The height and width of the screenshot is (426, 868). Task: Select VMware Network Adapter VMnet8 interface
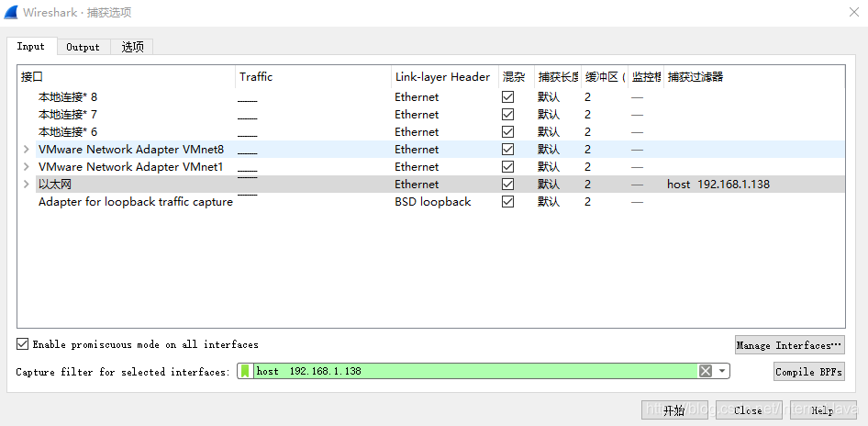(131, 149)
